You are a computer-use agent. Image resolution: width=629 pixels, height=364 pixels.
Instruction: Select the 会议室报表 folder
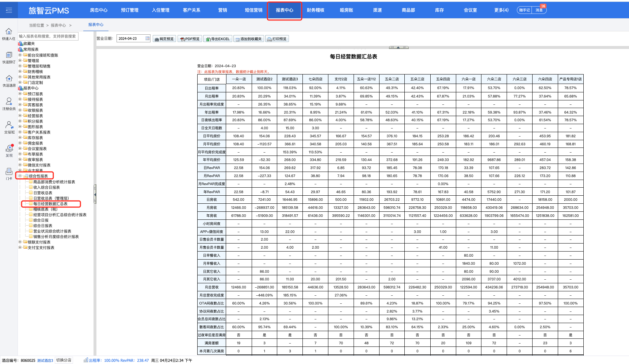coord(37,149)
